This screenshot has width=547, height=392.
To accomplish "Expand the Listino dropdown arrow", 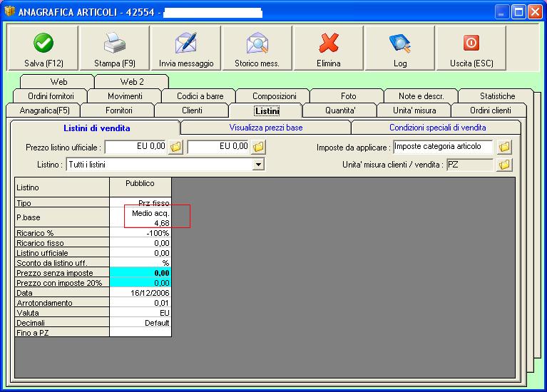I will 258,164.
